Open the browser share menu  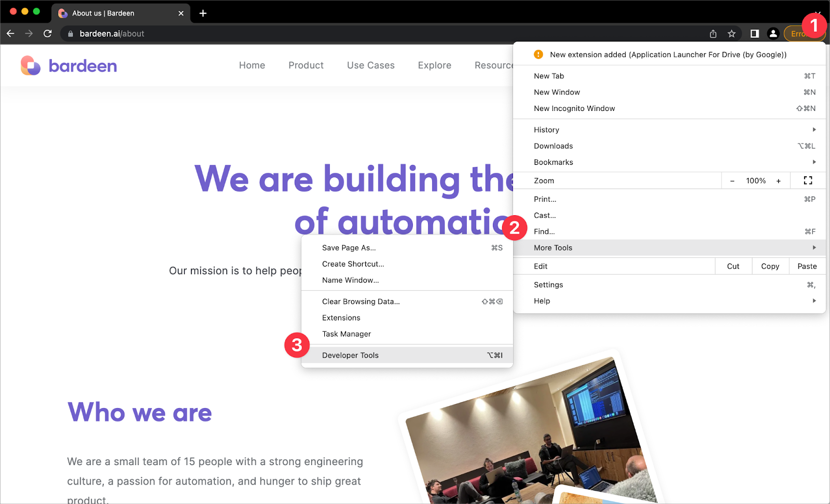(713, 33)
